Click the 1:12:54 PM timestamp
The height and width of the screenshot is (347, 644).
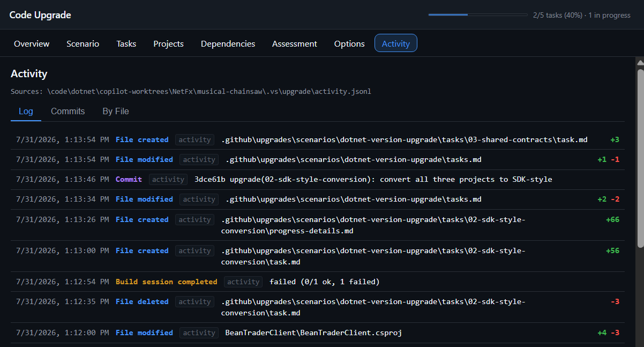(x=63, y=282)
